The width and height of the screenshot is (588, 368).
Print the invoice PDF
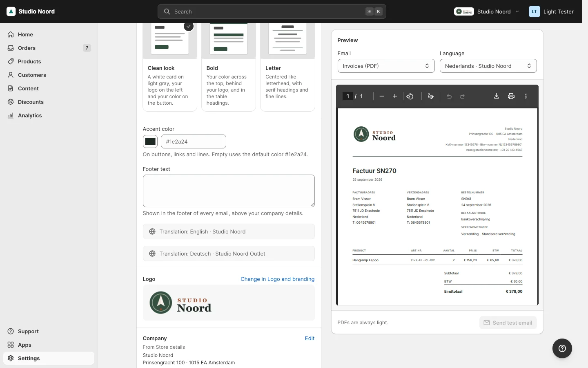click(x=511, y=96)
